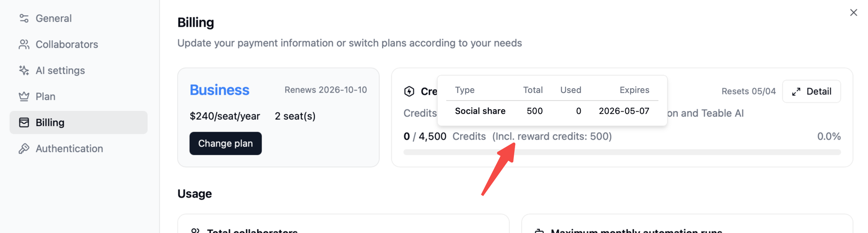Click the Collaborators people icon
Viewport: 868px width, 233px height.
coord(24,44)
